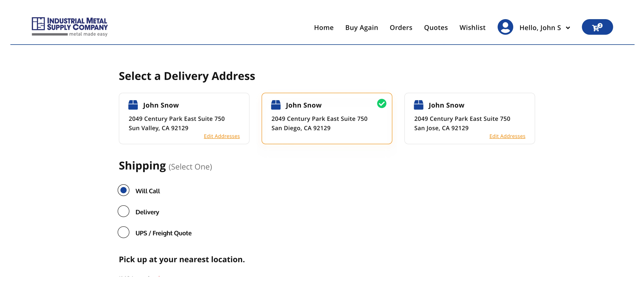View the Wishlist
Image resolution: width=644 pixels, height=286 pixels.
[472, 28]
